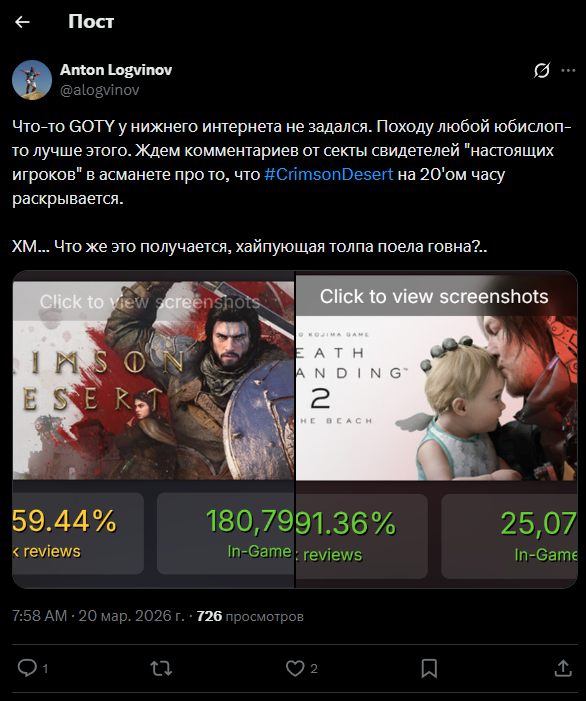Click the 59.44% reviews figure
This screenshot has width=586, height=701.
pyautogui.click(x=65, y=521)
